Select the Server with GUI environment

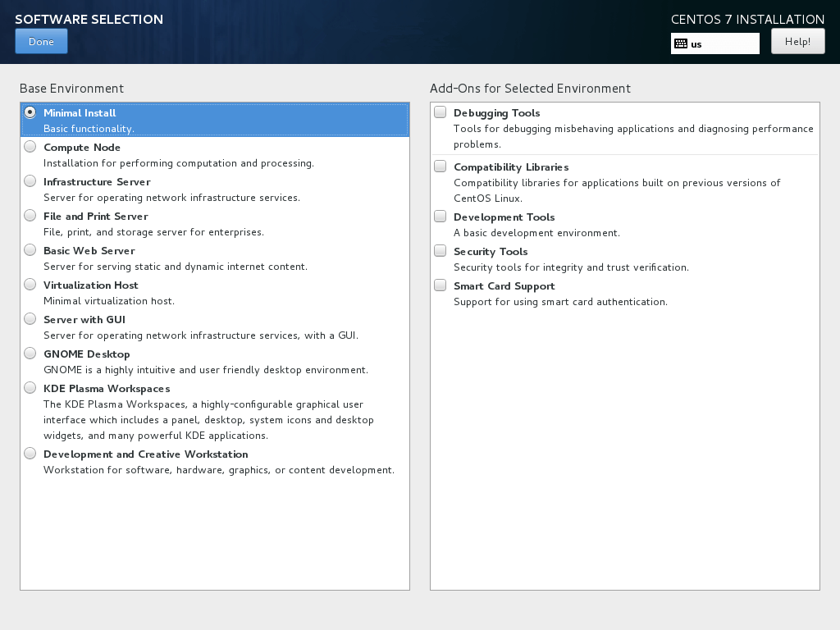click(30, 318)
